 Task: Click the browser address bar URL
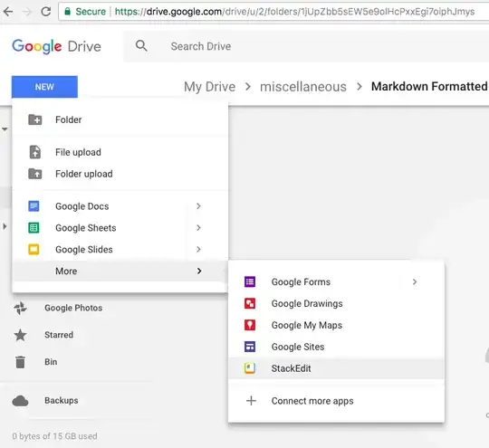294,12
